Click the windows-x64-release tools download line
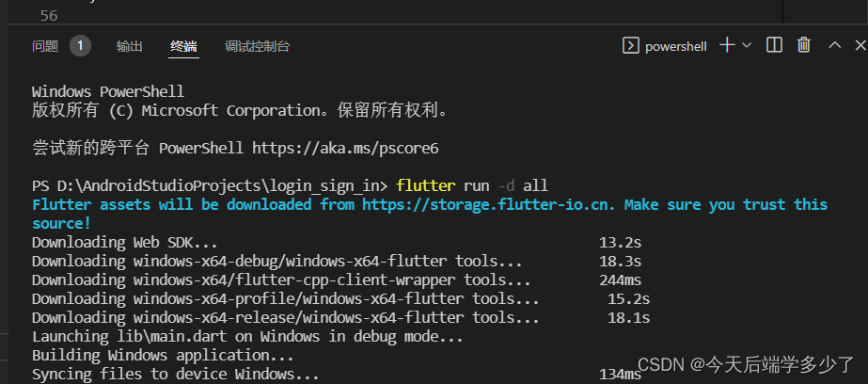Viewport: 868px width, 384px height. [x=286, y=317]
